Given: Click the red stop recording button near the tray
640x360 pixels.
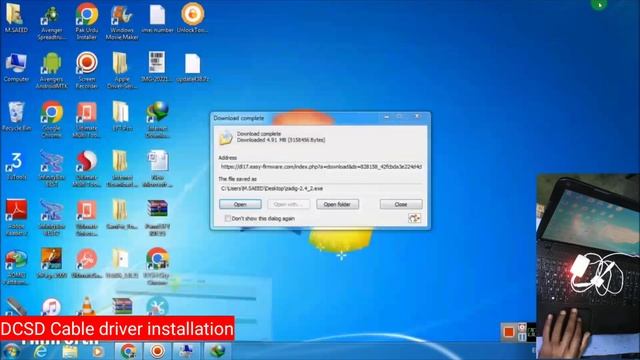Looking at the screenshot, I should click(509, 332).
